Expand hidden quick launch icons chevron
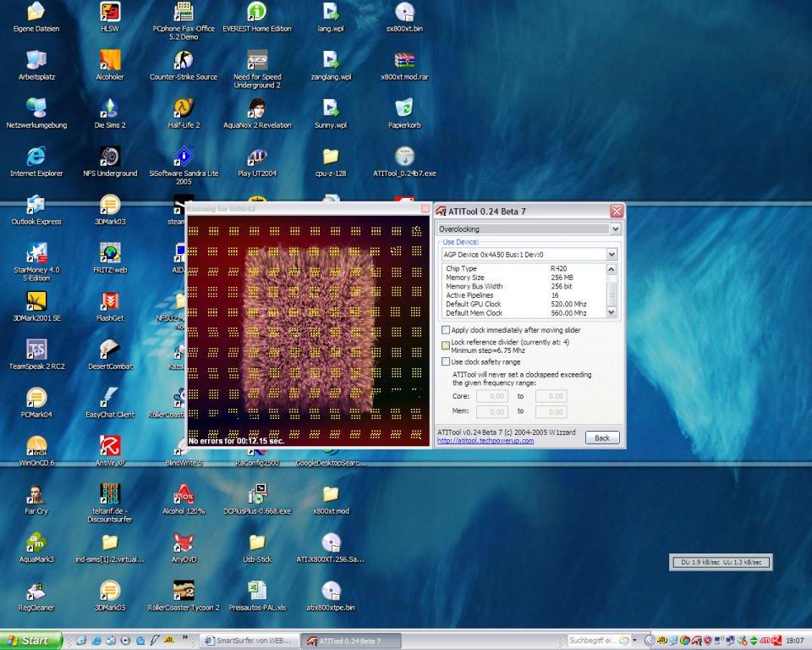The width and height of the screenshot is (812, 650). 185,638
